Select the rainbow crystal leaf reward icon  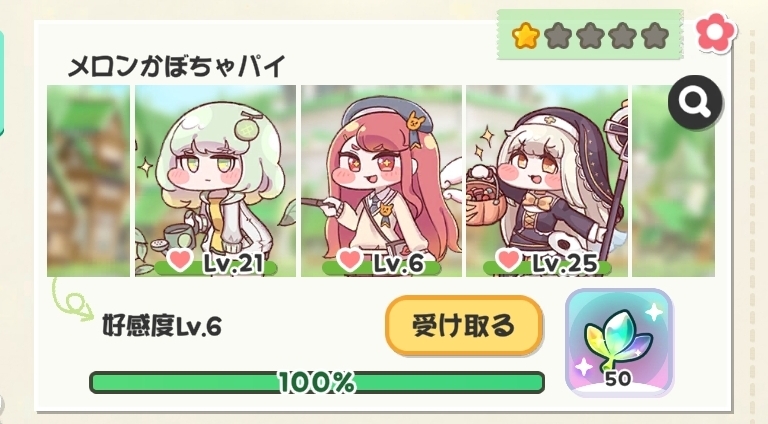pos(619,342)
